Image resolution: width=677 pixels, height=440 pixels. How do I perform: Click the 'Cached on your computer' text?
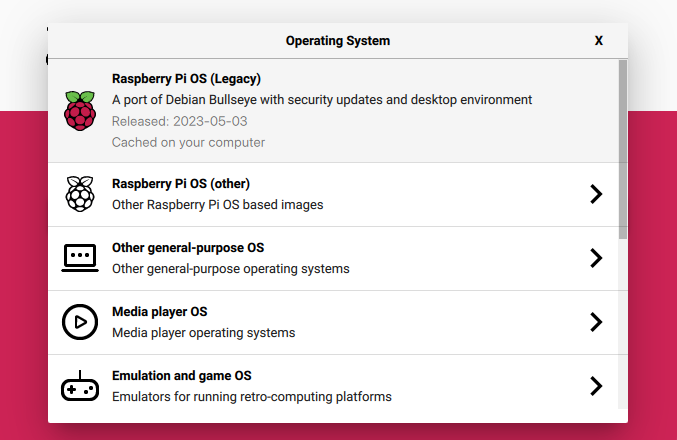point(189,142)
